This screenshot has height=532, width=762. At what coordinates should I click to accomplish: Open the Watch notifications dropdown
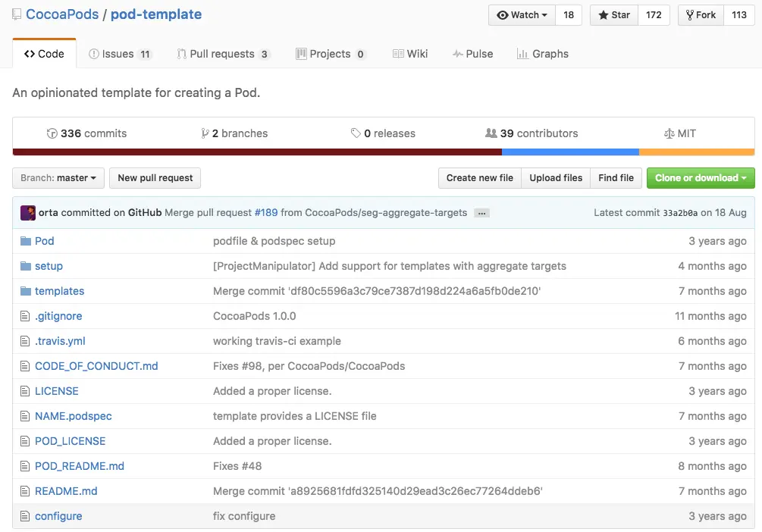[x=522, y=15]
